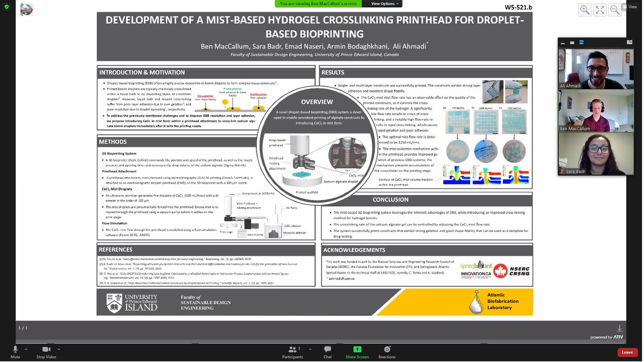Click the Acknowledgements section heading
The image size is (644, 362).
point(354,250)
